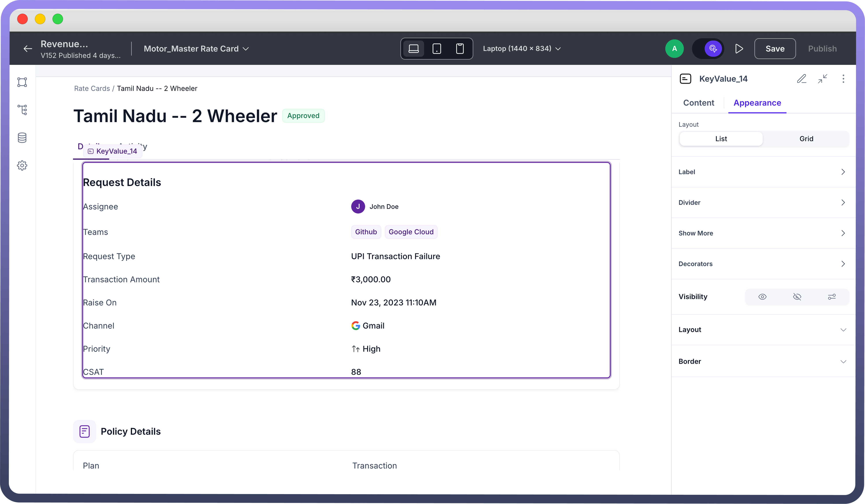Open the settings gear sidebar icon
Screen dimensions: 865x504
[x=22, y=165]
